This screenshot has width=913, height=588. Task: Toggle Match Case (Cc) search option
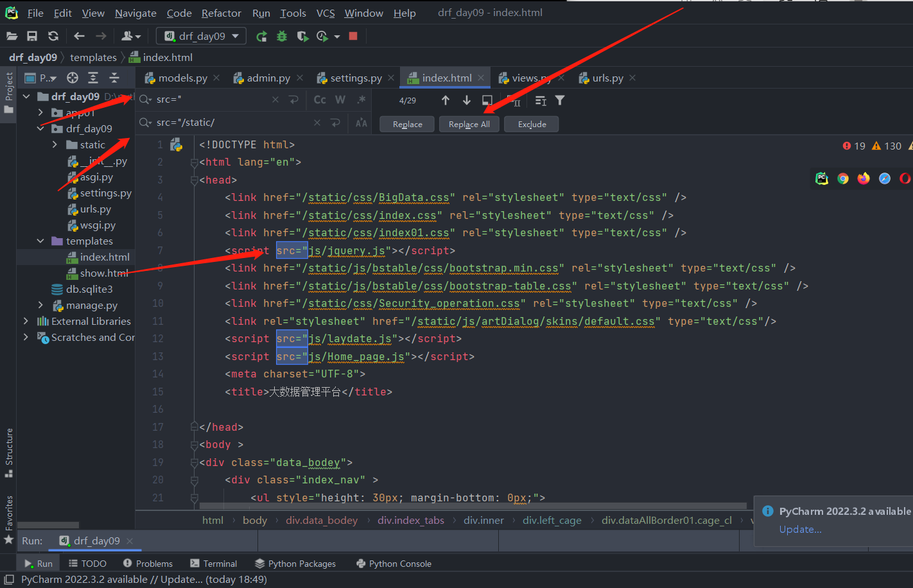[320, 99]
